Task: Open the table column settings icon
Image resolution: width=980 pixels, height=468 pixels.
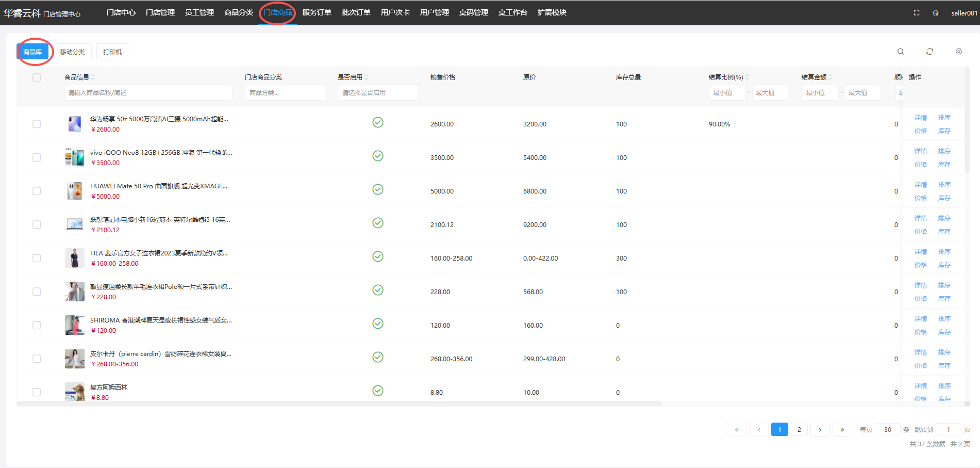Action: (958, 52)
